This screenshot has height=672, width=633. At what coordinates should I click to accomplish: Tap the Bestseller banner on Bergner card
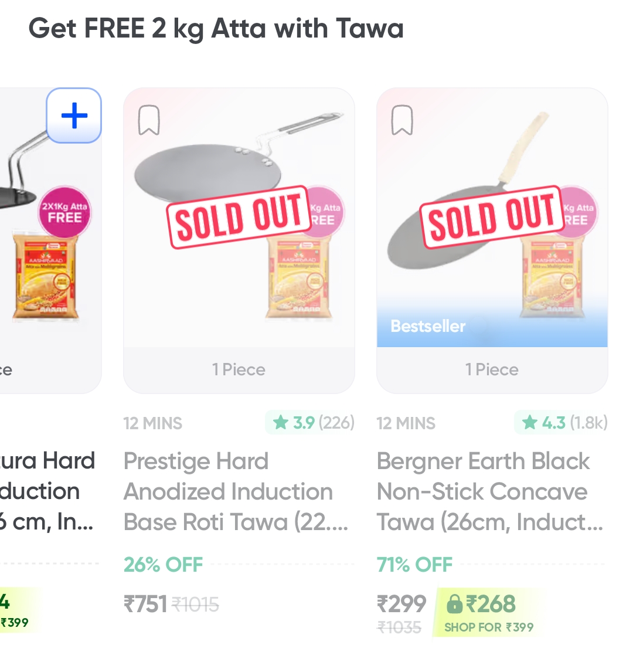pos(428,326)
